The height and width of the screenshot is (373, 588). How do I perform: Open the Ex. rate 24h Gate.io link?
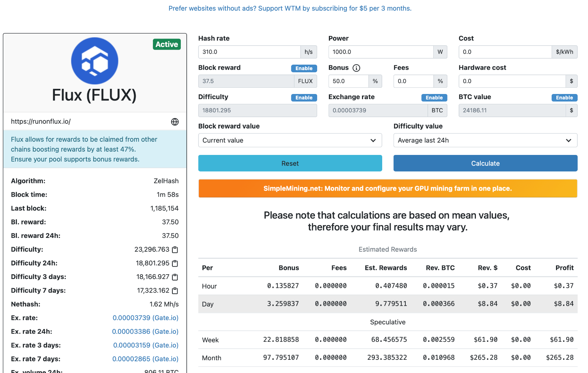pos(145,332)
